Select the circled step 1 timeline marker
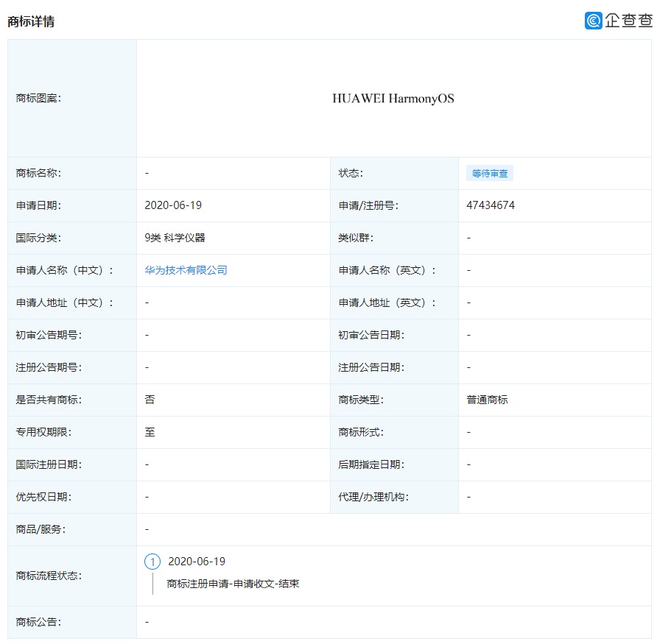The width and height of the screenshot is (657, 644). pos(152,562)
